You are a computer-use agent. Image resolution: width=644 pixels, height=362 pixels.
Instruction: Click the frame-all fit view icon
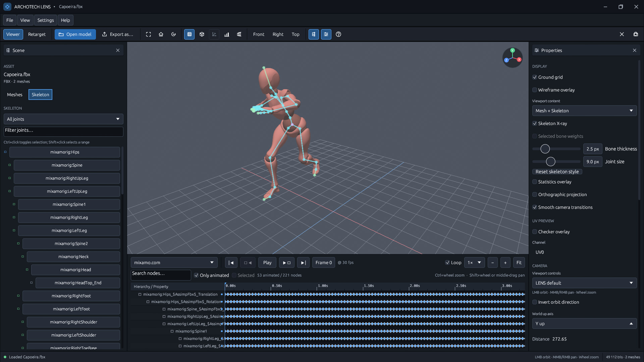click(x=148, y=34)
